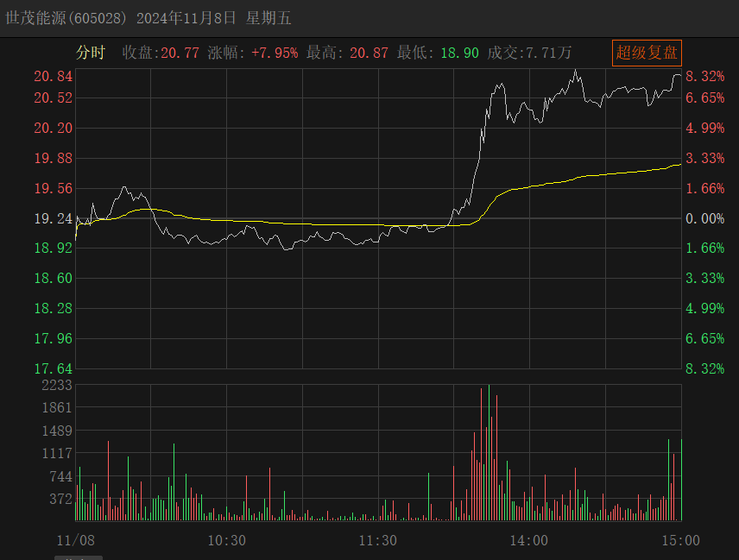Image resolution: width=739 pixels, height=560 pixels.
Task: Click the 17.64 bottom price axis label
Action: pyautogui.click(x=52, y=368)
